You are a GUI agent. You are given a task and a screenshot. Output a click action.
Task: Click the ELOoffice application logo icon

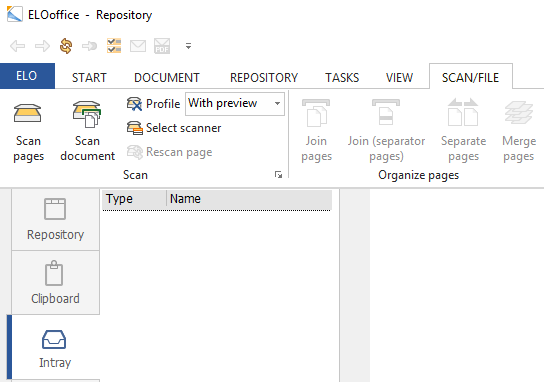pyautogui.click(x=15, y=14)
